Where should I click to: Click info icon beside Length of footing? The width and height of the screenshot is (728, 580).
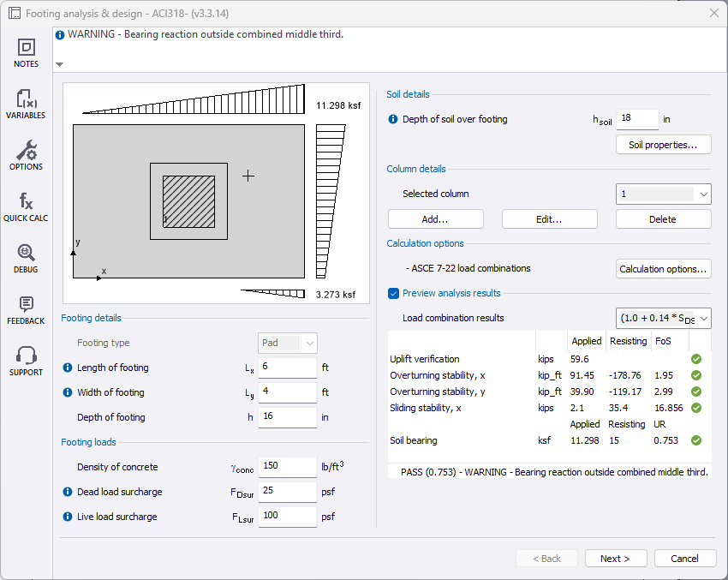69,368
